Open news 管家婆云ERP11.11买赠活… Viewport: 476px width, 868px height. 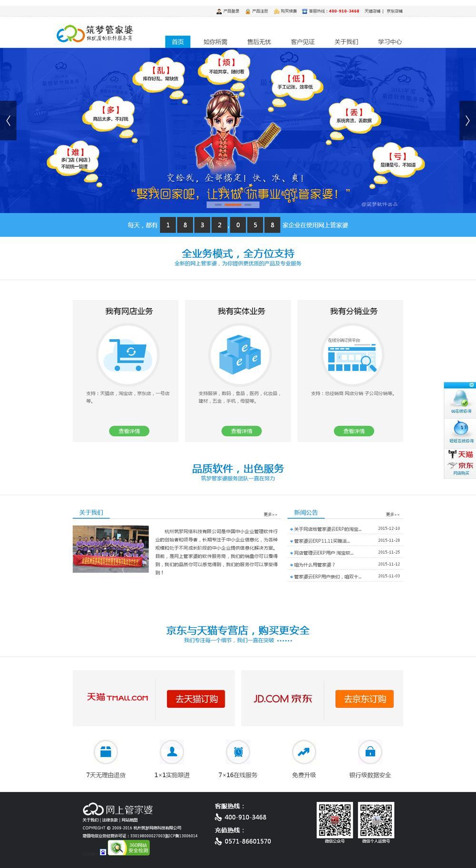click(x=322, y=541)
